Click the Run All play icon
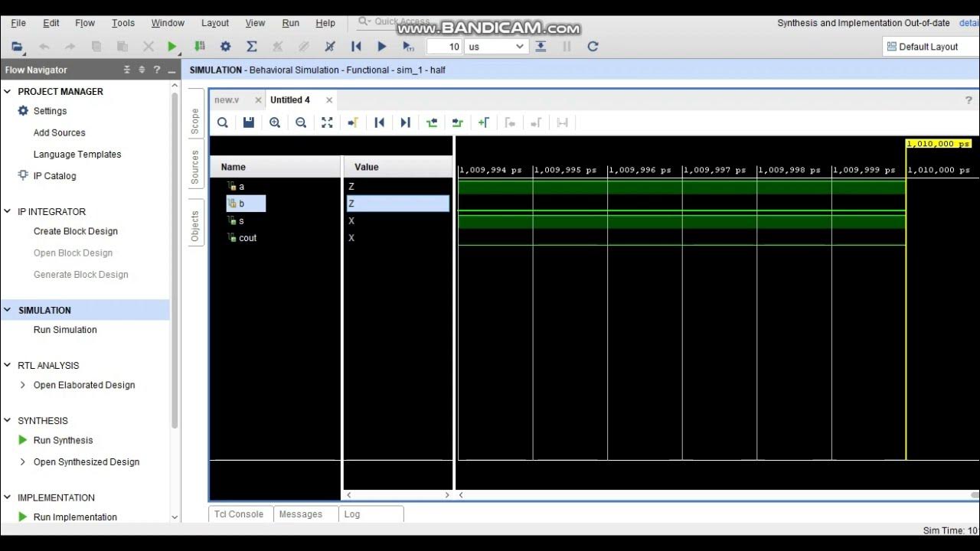The height and width of the screenshot is (551, 980). [x=382, y=47]
